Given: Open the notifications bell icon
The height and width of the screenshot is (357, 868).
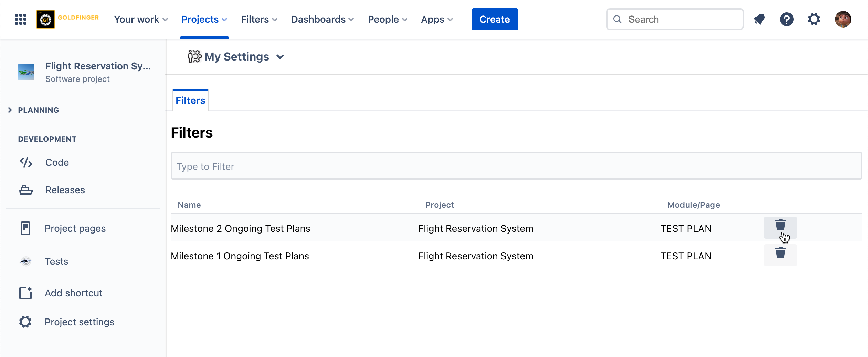Looking at the screenshot, I should [759, 19].
